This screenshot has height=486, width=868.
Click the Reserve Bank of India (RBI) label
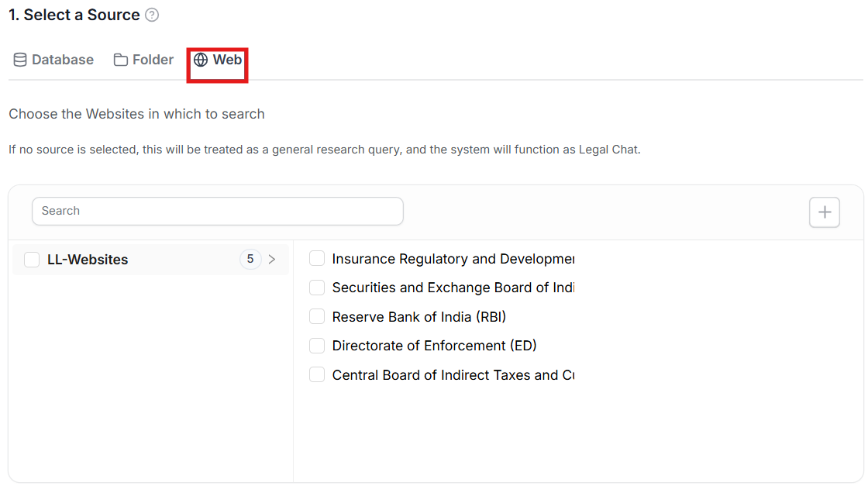[x=418, y=316]
